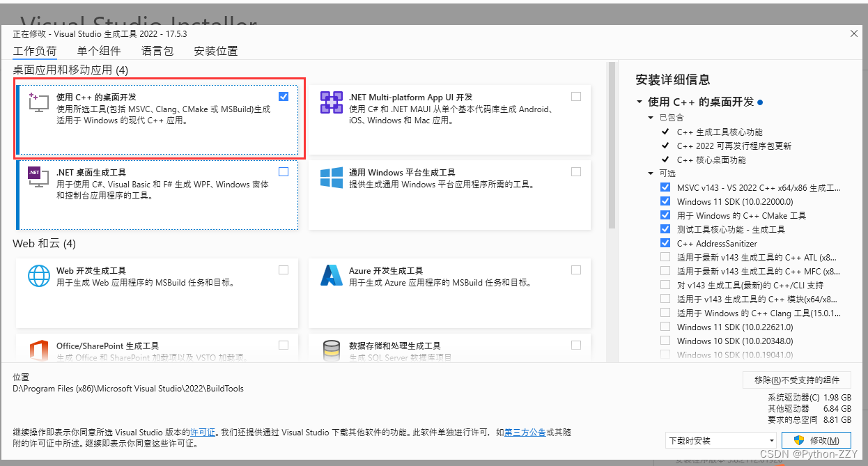Click the 通用 Windows 平台生成工具 logo icon
868x466 pixels.
(x=331, y=177)
